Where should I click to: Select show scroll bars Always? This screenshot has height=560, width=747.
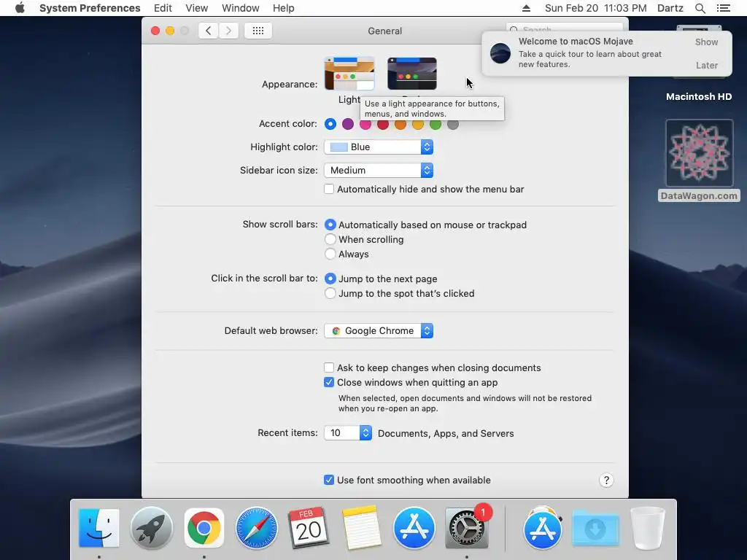pyautogui.click(x=330, y=254)
